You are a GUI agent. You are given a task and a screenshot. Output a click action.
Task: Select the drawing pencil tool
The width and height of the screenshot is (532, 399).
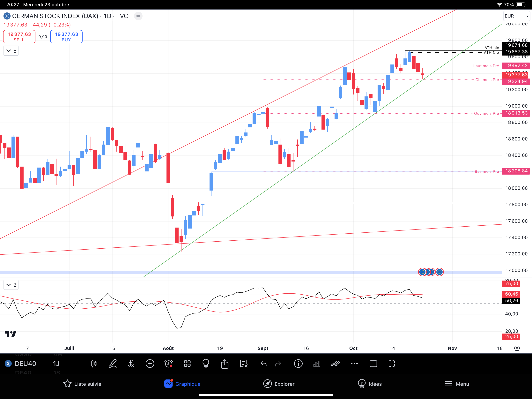(x=113, y=364)
